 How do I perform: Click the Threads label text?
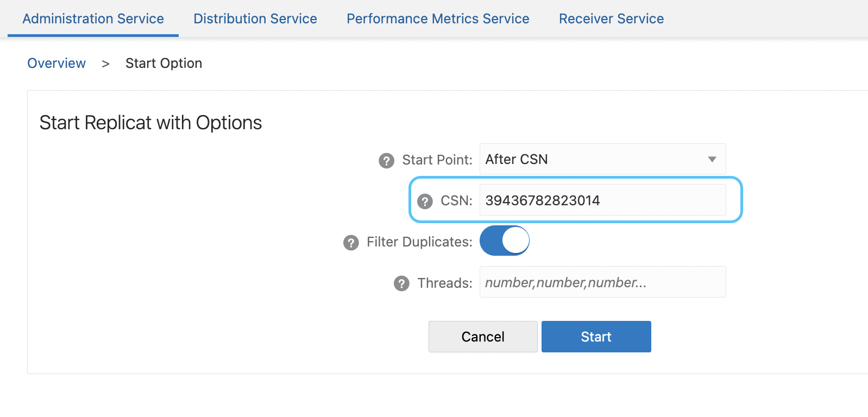[445, 283]
